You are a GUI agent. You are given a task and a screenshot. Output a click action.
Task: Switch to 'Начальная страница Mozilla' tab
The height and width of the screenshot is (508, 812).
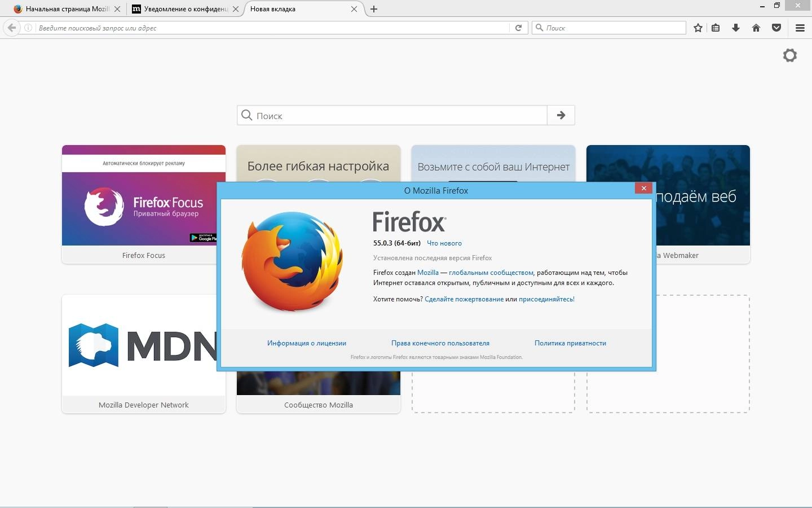[67, 9]
